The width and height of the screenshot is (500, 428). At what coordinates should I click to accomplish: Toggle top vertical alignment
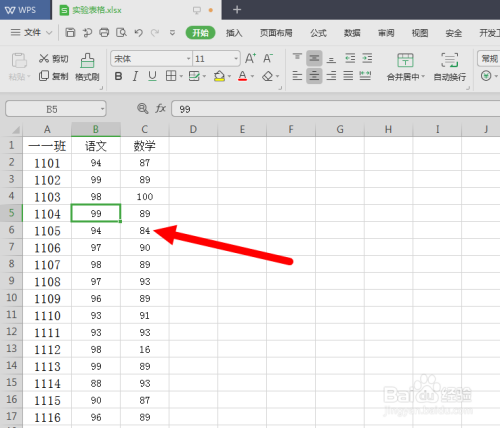coord(297,58)
